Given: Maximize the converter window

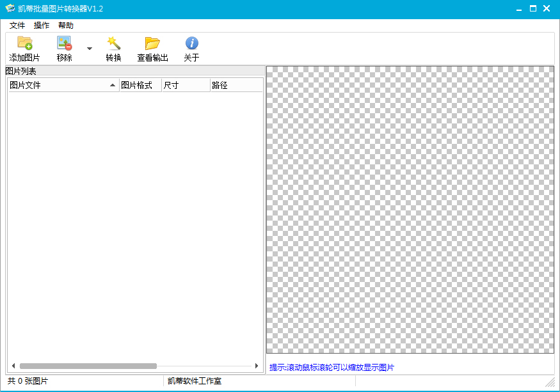Looking at the screenshot, I should (x=533, y=8).
